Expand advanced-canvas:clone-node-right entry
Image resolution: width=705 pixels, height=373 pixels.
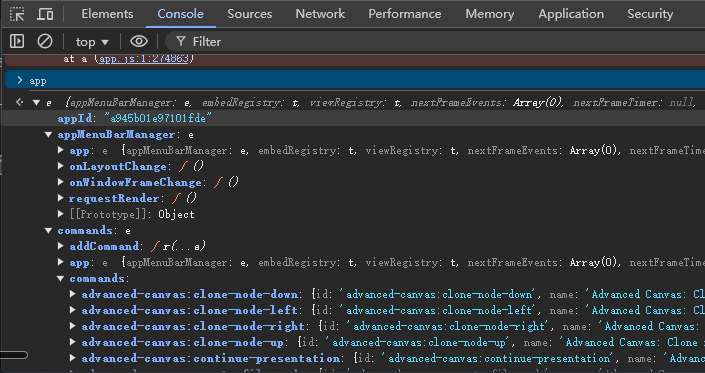tap(73, 327)
